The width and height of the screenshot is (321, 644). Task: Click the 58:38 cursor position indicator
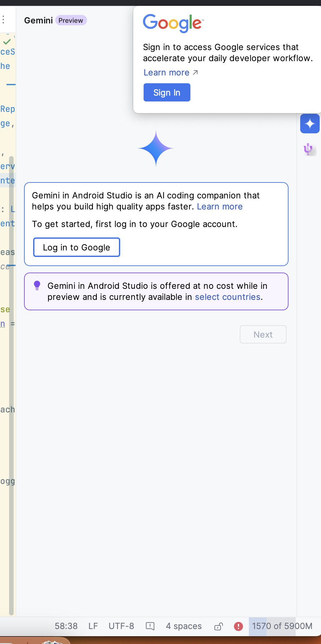click(66, 626)
